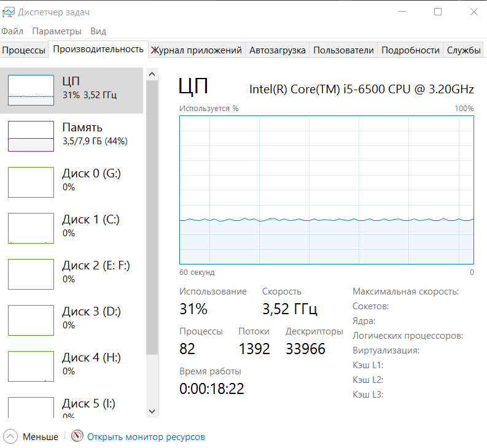Click the main CPU usage graph
This screenshot has height=448, width=487.
click(327, 190)
